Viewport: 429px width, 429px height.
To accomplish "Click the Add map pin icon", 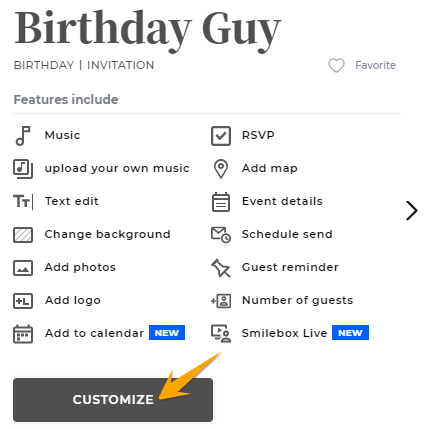I will 221,169.
